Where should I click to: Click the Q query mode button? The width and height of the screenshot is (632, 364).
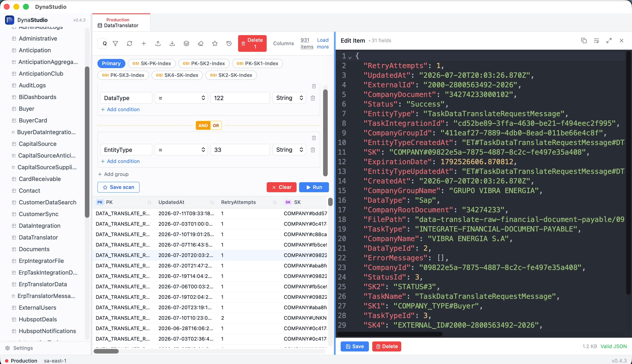[102, 43]
